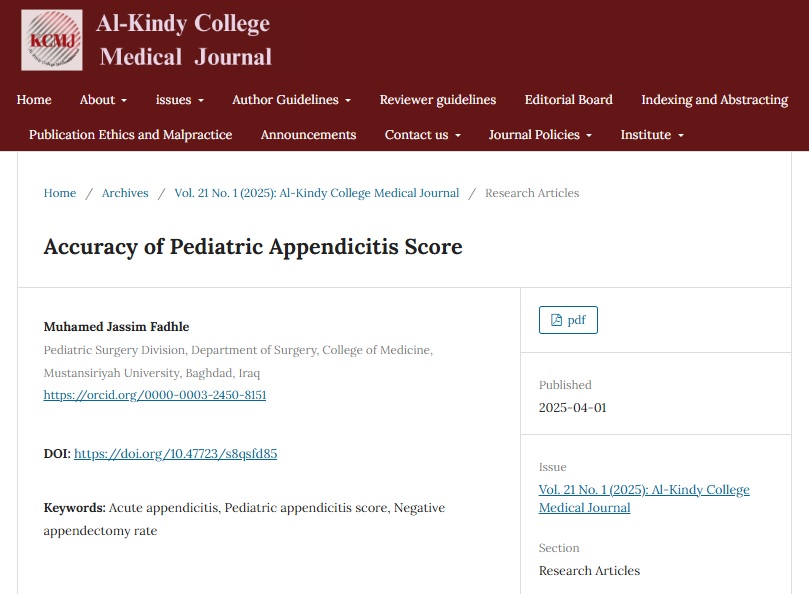This screenshot has height=594, width=809.
Task: Expand the About dropdown menu
Action: tap(103, 100)
